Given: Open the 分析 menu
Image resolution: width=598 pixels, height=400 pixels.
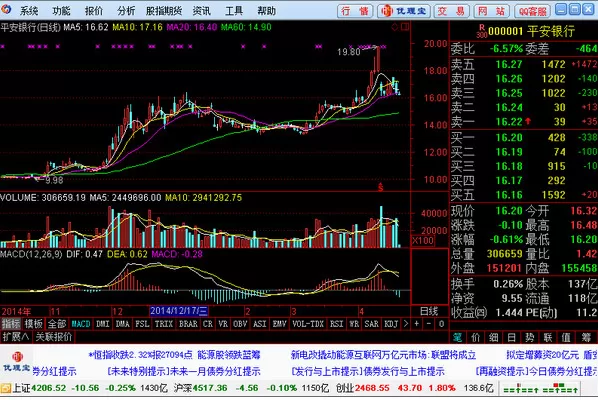Looking at the screenshot, I should click(126, 11).
